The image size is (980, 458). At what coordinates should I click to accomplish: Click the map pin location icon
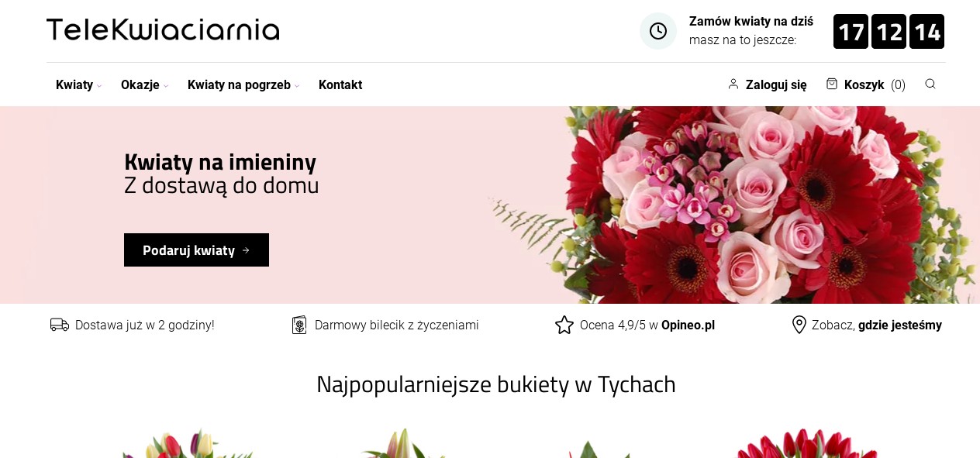click(x=799, y=325)
